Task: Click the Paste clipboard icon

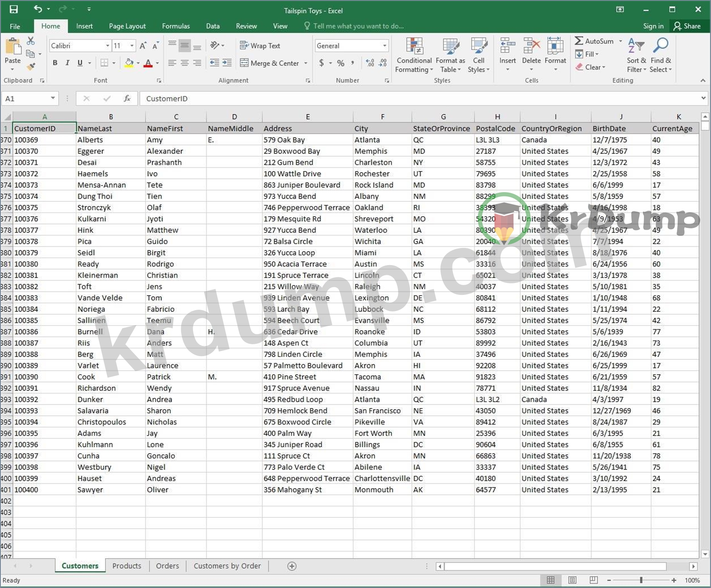Action: 13,46
